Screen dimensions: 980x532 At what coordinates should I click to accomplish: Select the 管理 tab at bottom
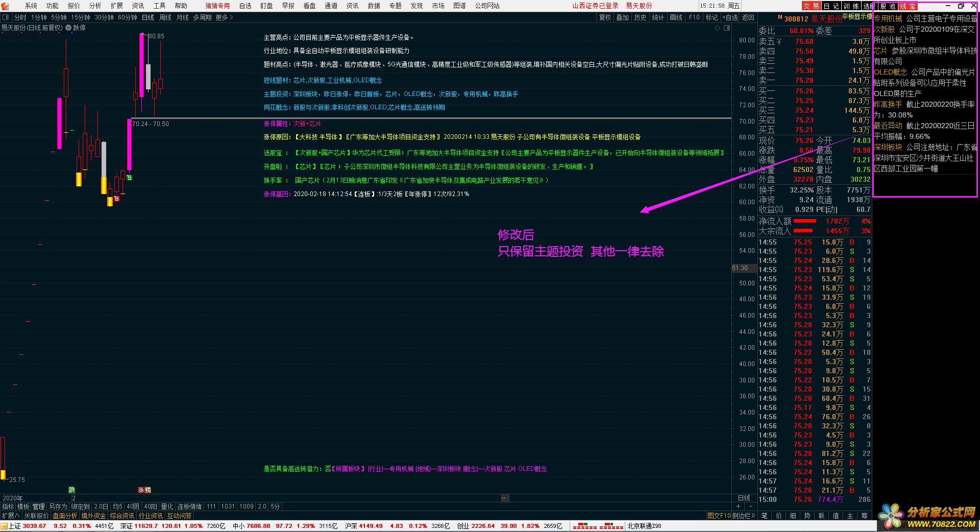pos(39,506)
